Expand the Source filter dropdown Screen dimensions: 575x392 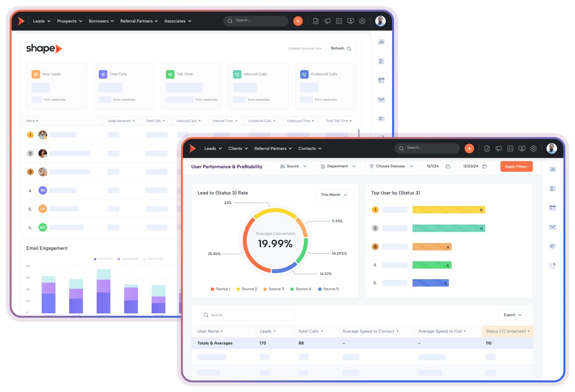tap(293, 166)
